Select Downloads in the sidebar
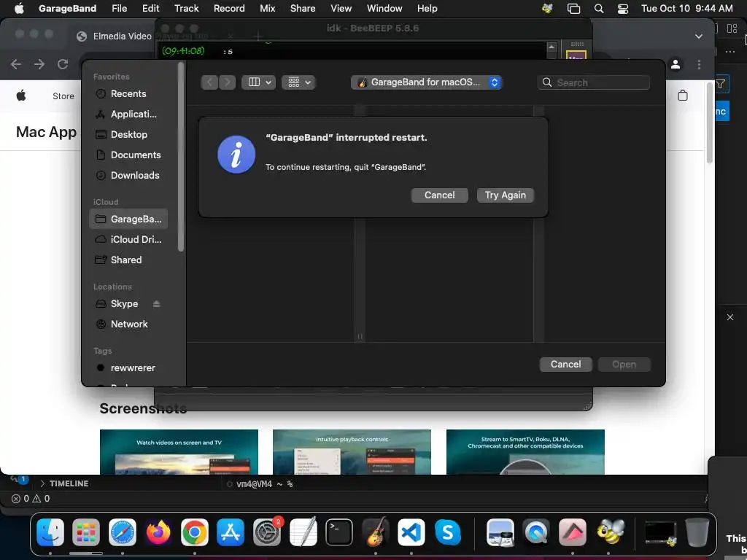This screenshot has height=560, width=747. pos(128,175)
